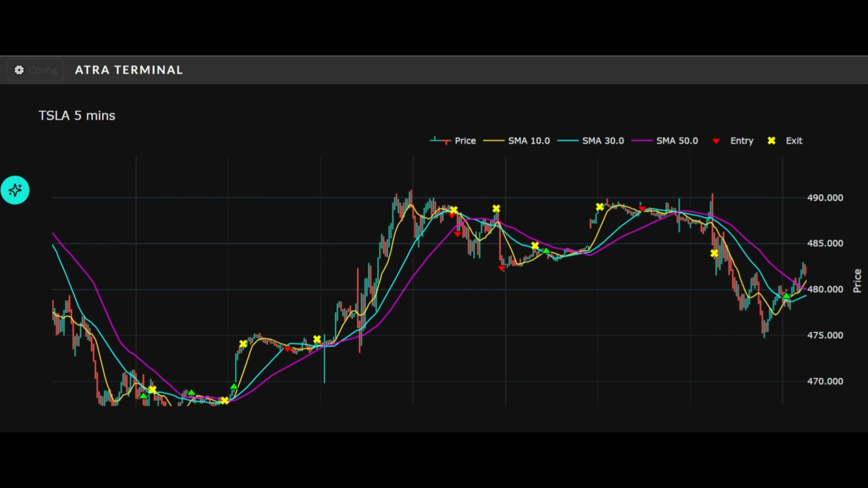Click the rightmost green triangle marker

(x=786, y=296)
